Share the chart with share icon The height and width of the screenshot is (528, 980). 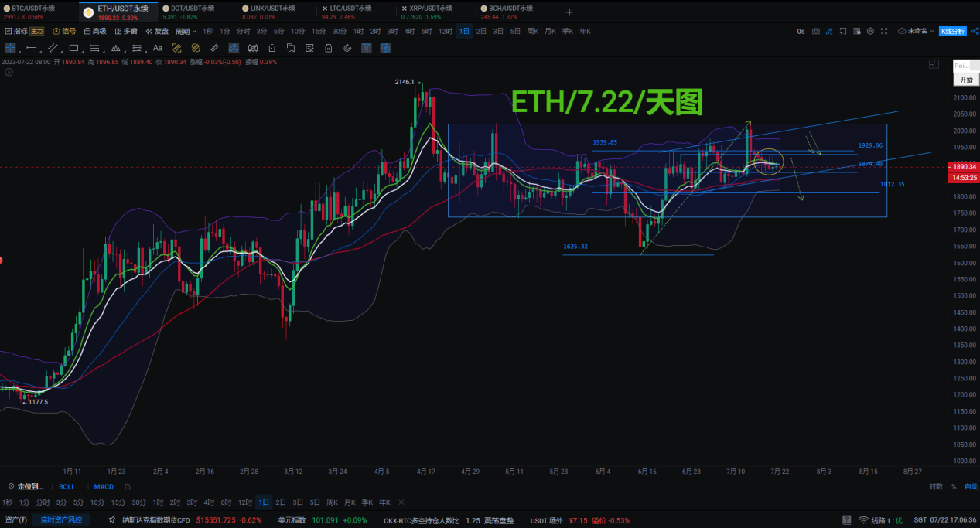tap(975, 31)
